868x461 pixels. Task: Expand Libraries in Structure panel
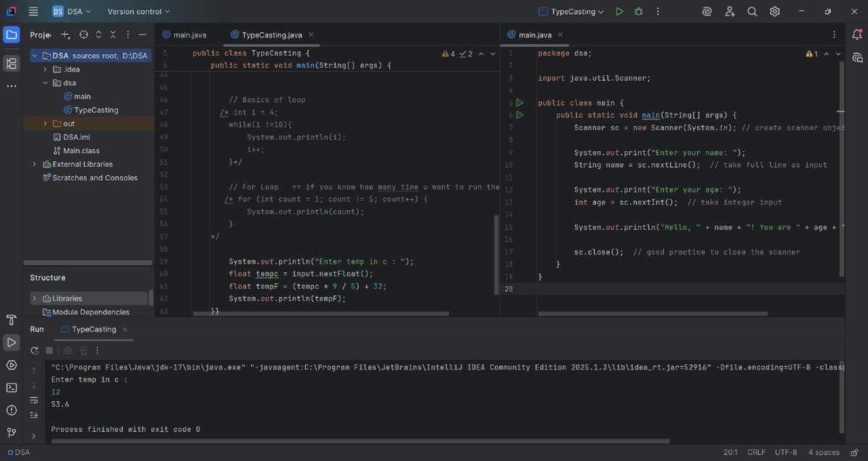[x=35, y=298]
